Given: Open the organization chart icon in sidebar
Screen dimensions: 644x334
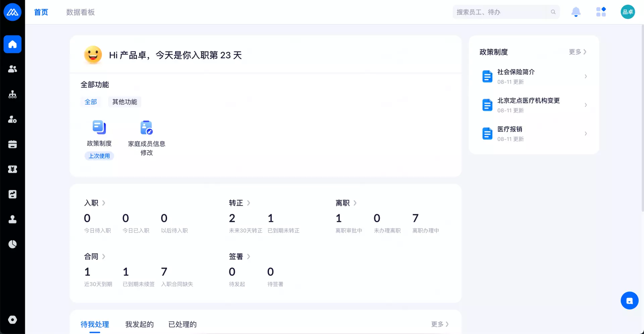Looking at the screenshot, I should [x=12, y=94].
